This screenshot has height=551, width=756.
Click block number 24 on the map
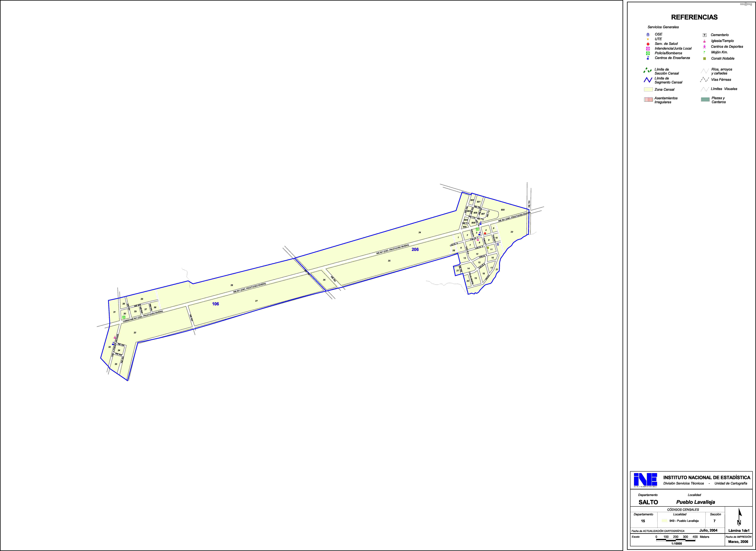[x=420, y=232]
